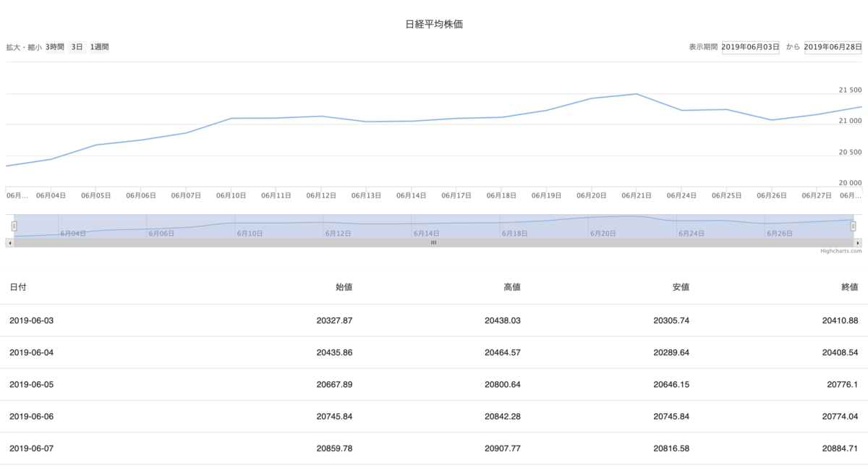Select the 3日 zoom button

(x=77, y=47)
